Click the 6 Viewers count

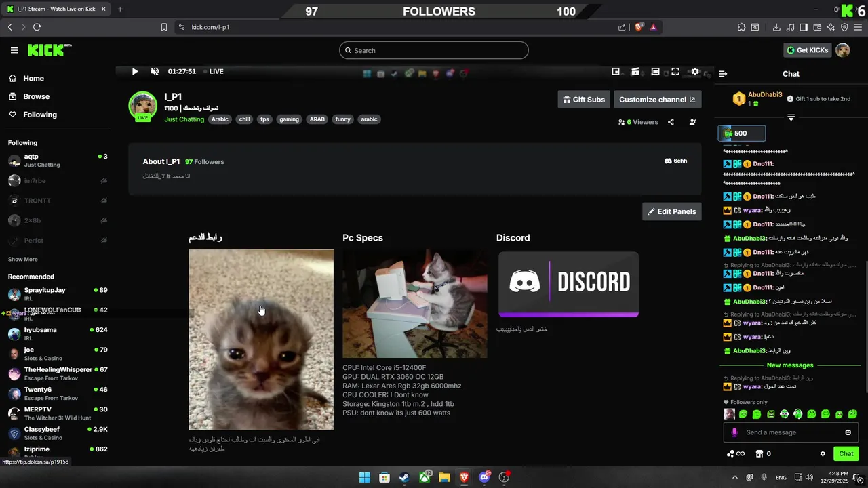(638, 122)
